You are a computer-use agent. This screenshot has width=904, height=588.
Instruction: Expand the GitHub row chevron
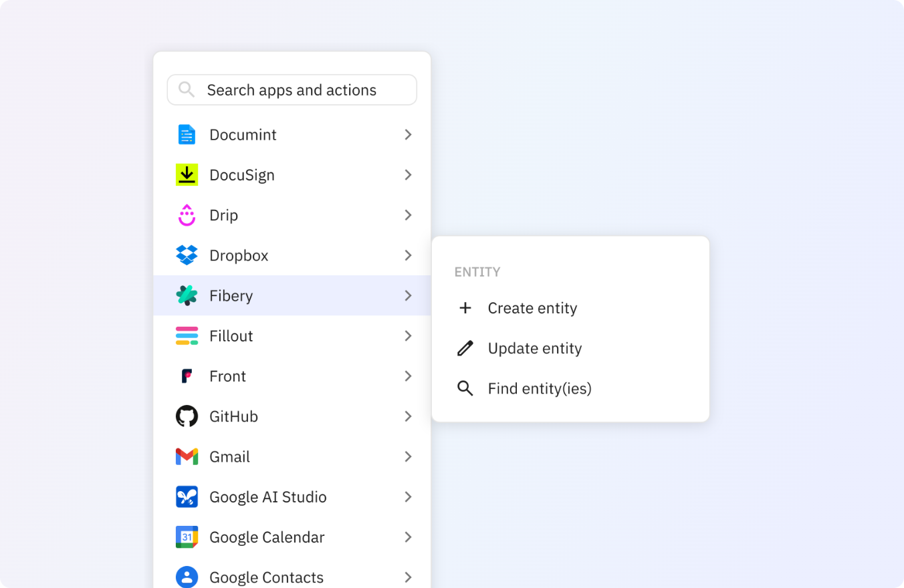coord(408,416)
